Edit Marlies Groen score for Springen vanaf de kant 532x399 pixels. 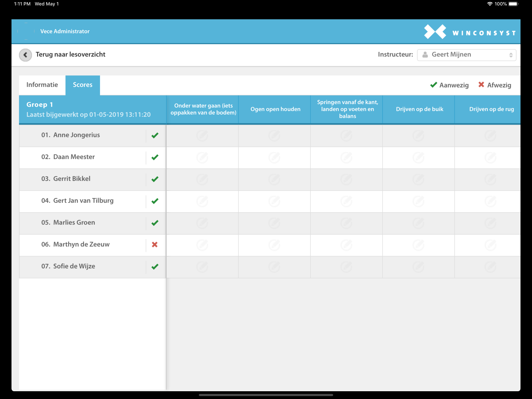click(x=346, y=223)
